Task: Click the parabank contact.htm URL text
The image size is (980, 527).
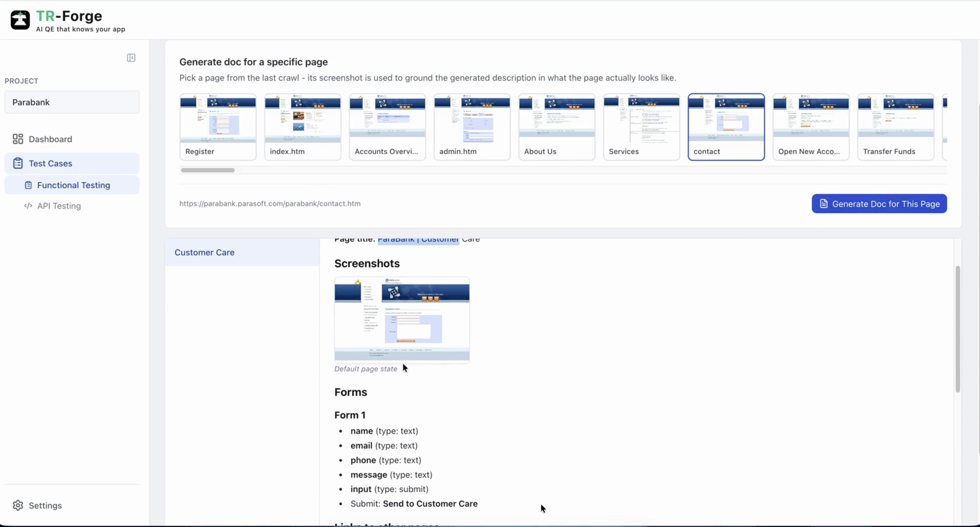Action: pos(270,204)
